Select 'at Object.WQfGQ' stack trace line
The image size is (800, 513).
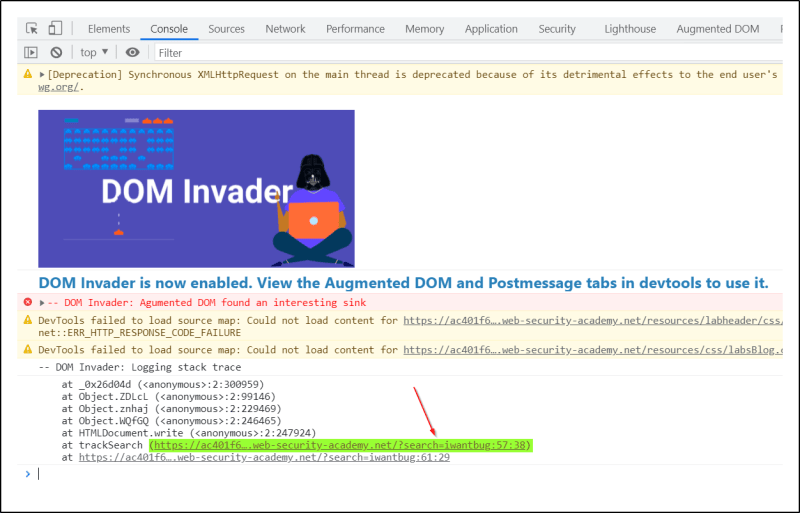pyautogui.click(x=171, y=421)
